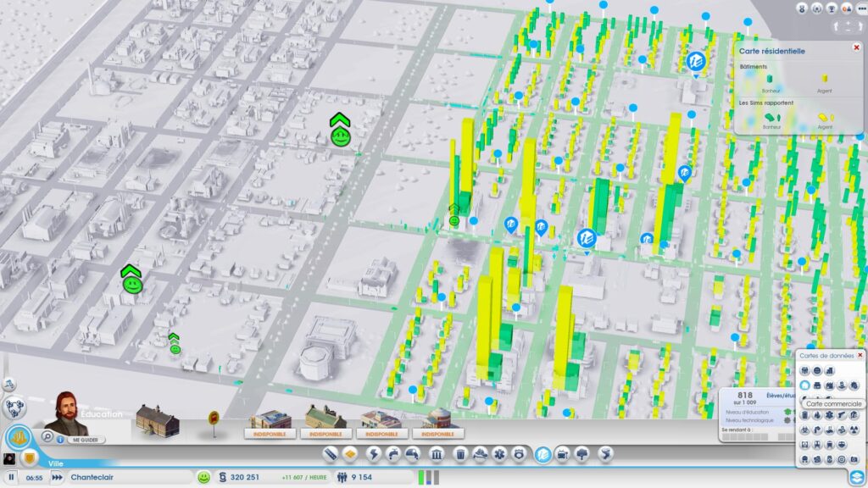Image resolution: width=868 pixels, height=488 pixels.
Task: Open the trophy leaderboards icon
Action: (x=832, y=8)
